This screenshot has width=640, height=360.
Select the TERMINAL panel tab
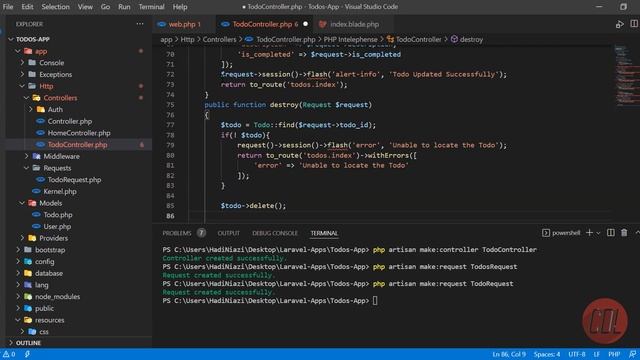point(324,233)
